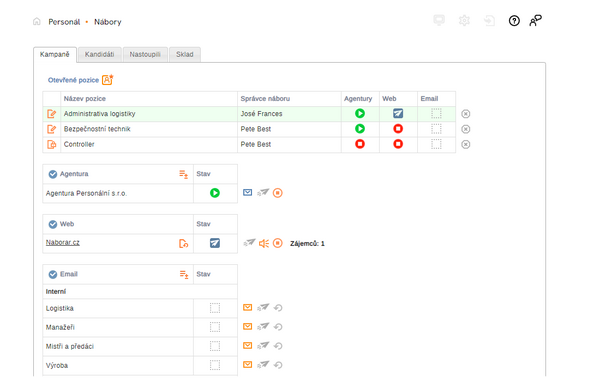Toggle Manažeři email status box
Image resolution: width=600 pixels, height=378 pixels.
click(215, 327)
